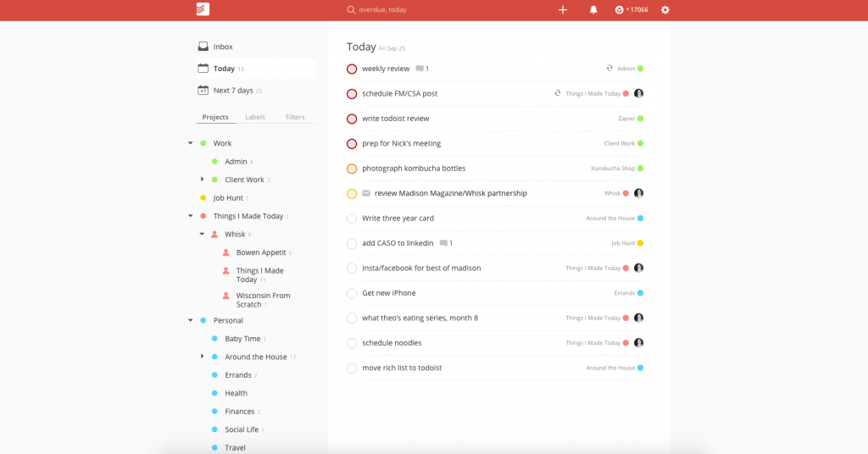Mark 'Get new iPhone' as done

pos(352,293)
